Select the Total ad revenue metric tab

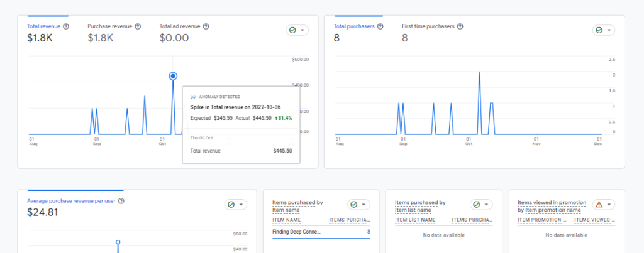point(180,26)
